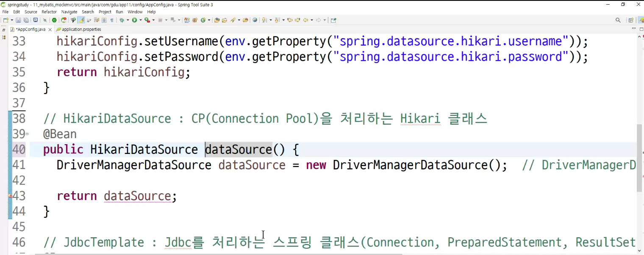Screen dimensions: 644x255
Task: Open the Refactor menu
Action: [49, 12]
